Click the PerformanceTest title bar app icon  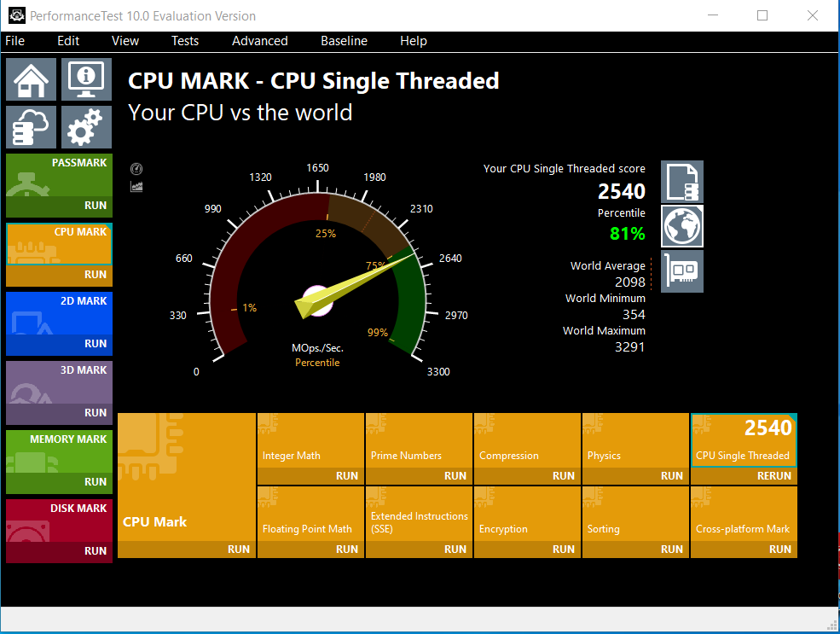(16, 15)
